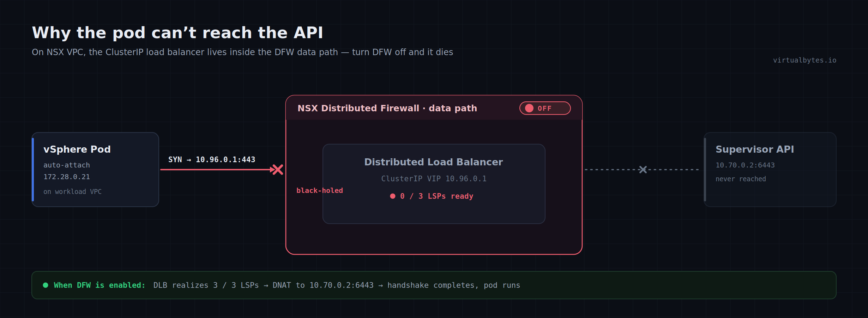Click the gray X on dashed line
The width and height of the screenshot is (868, 318).
tap(643, 170)
